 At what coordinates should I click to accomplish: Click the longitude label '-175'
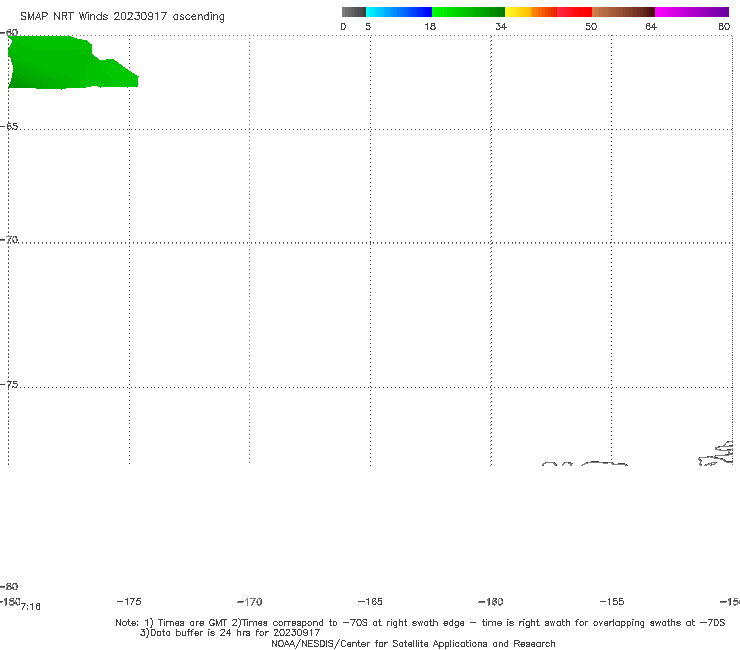[x=129, y=601]
